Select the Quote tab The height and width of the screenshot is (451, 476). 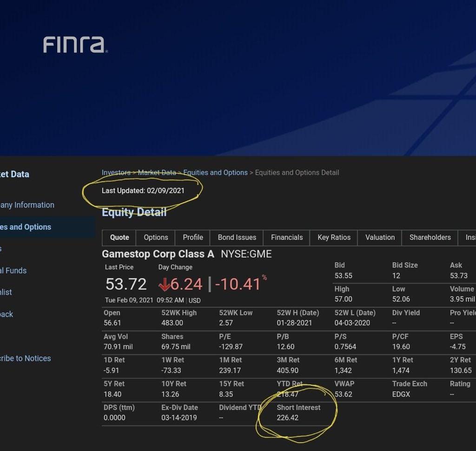tap(119, 238)
